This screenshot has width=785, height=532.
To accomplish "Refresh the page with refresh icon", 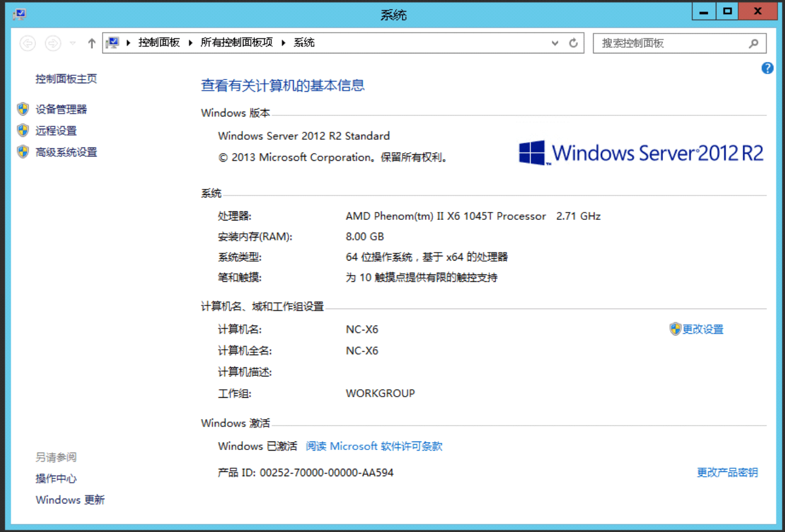I will point(573,43).
